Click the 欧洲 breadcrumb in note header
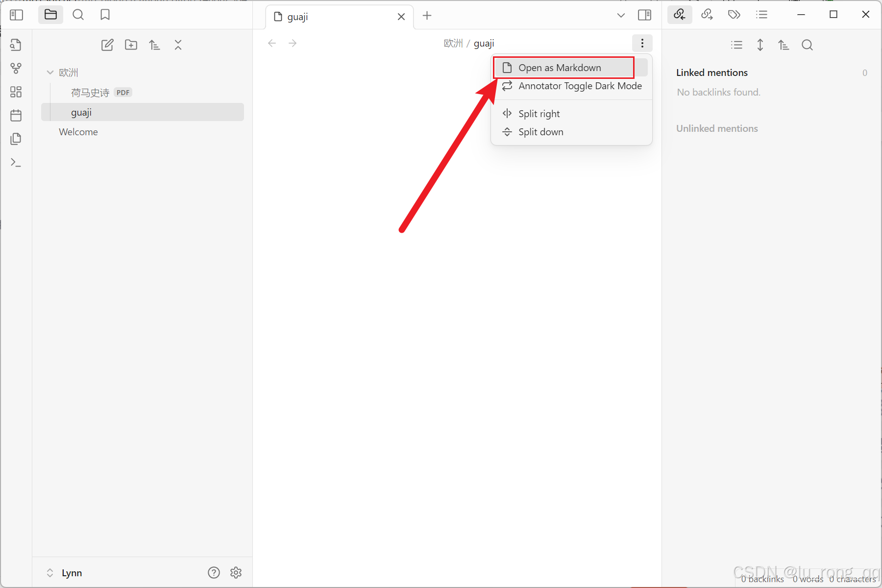 coord(453,43)
